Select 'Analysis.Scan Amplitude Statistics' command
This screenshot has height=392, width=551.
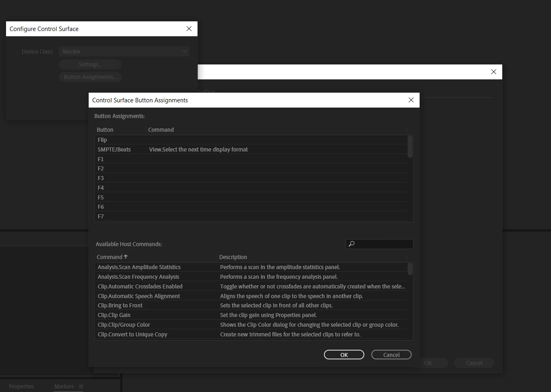pyautogui.click(x=139, y=267)
